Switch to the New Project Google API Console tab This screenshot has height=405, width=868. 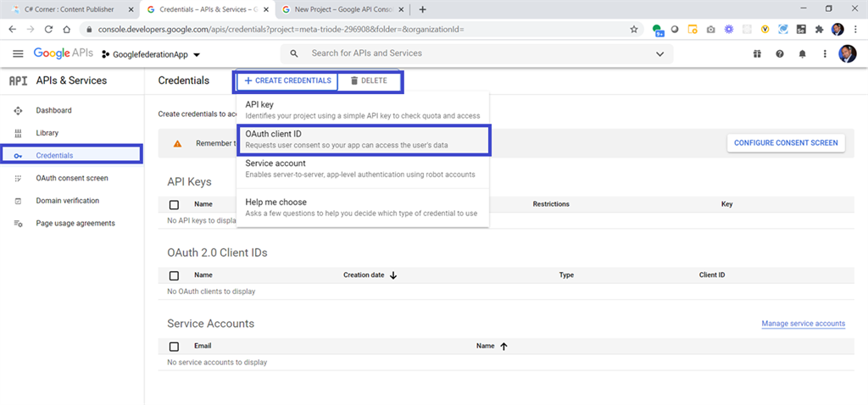tap(343, 9)
